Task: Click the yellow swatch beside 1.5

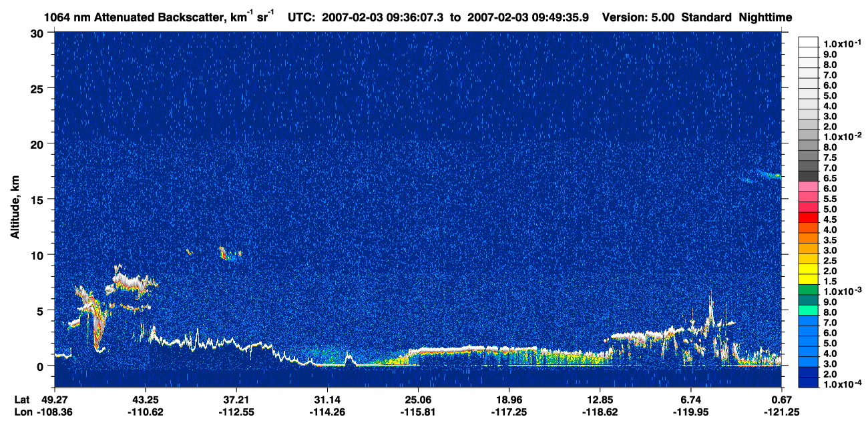Action: (x=808, y=280)
